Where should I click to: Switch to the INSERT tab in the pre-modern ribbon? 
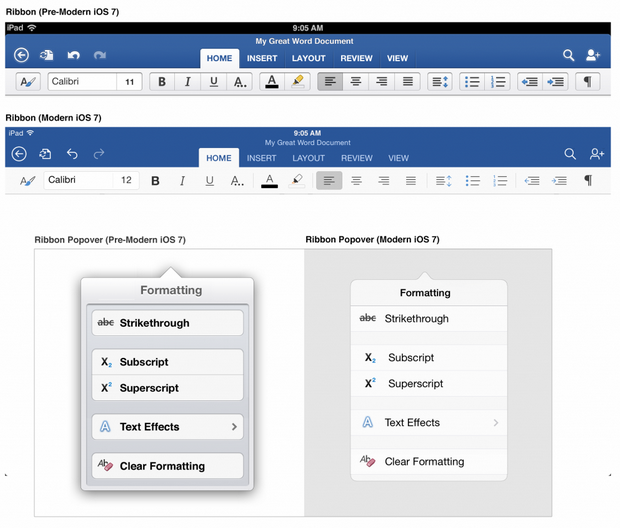coord(262,58)
